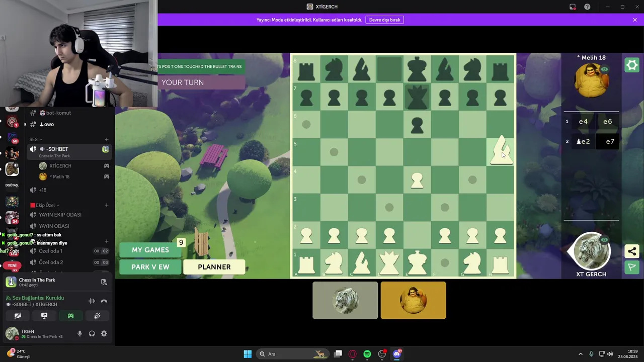Collapse the Ekip Özel category
Viewport: 644px width, 362px height.
(45, 205)
